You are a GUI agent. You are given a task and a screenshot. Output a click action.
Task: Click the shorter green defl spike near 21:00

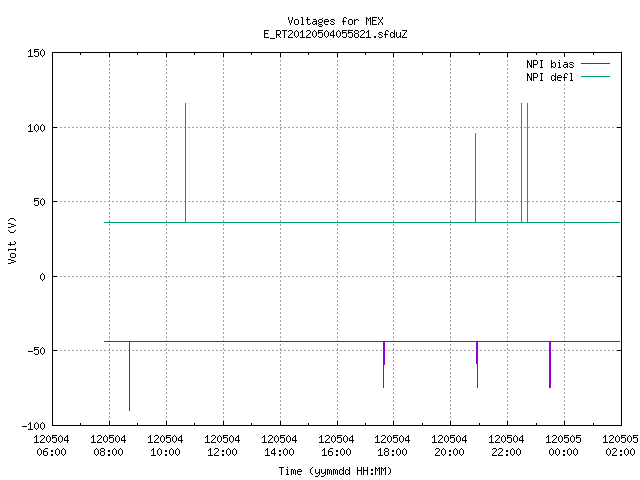tap(476, 178)
